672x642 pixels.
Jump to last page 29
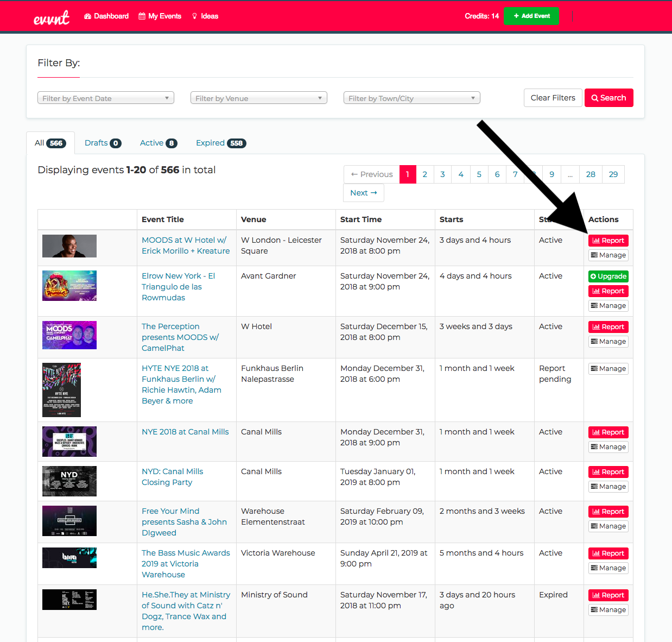pos(613,174)
